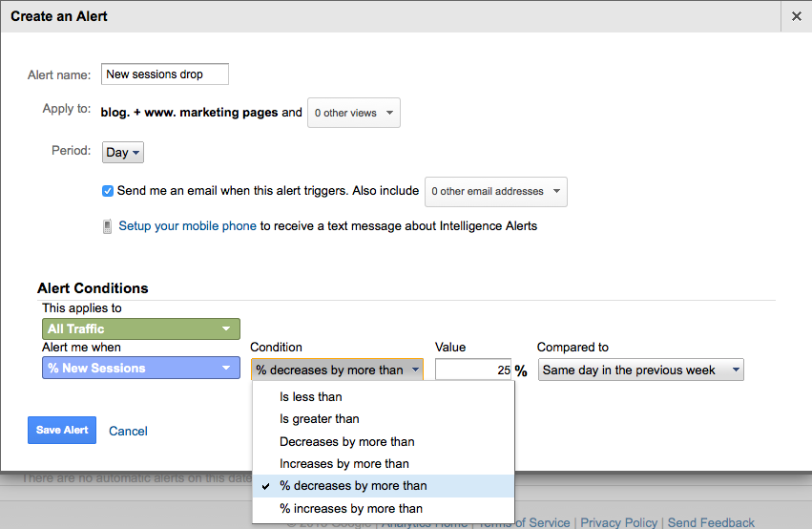Select checked % decreases by more than
The width and height of the screenshot is (812, 529).
384,486
